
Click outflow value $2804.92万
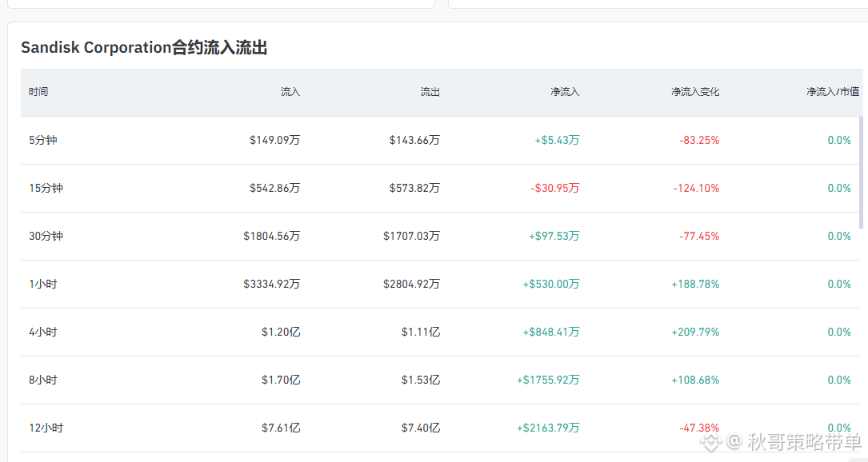[411, 285]
